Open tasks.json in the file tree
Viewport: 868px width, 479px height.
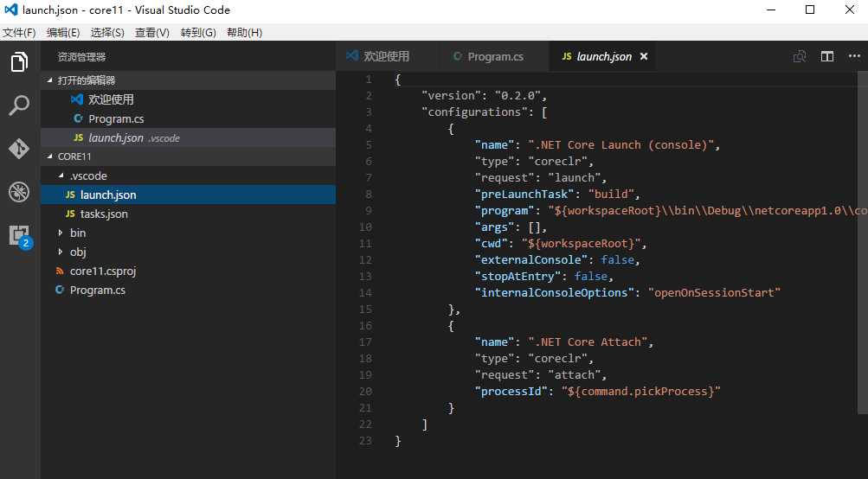[188, 214]
